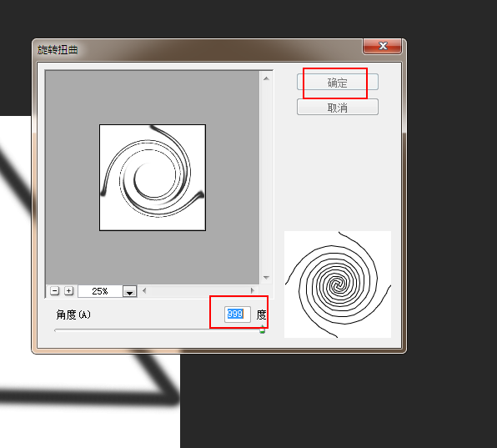Click the 25% zoom percentage field
Screen dimensions: 497x448
[100, 291]
